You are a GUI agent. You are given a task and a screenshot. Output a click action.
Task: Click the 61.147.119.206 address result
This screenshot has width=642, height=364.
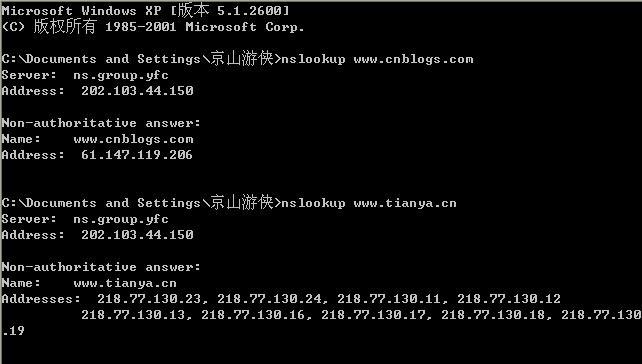[x=137, y=155]
